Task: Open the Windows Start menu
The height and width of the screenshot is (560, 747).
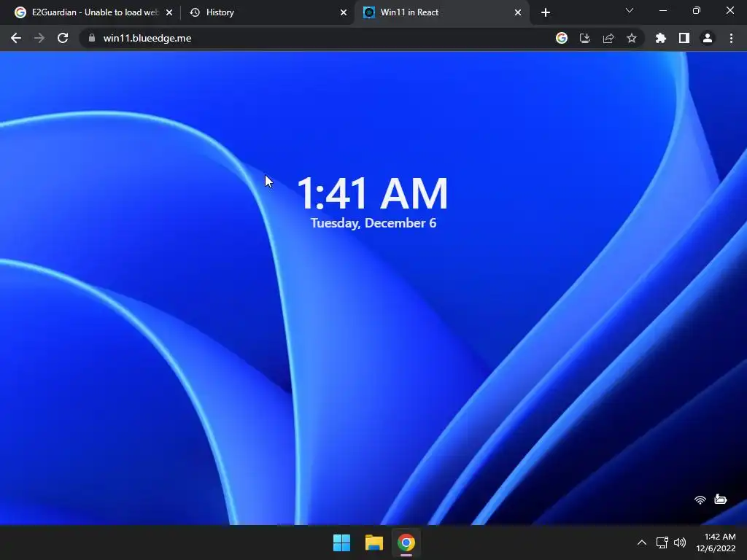Action: click(341, 542)
